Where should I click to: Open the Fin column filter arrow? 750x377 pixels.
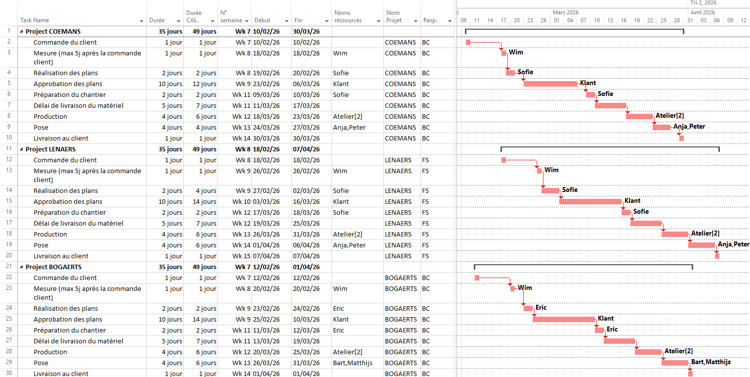(327, 21)
